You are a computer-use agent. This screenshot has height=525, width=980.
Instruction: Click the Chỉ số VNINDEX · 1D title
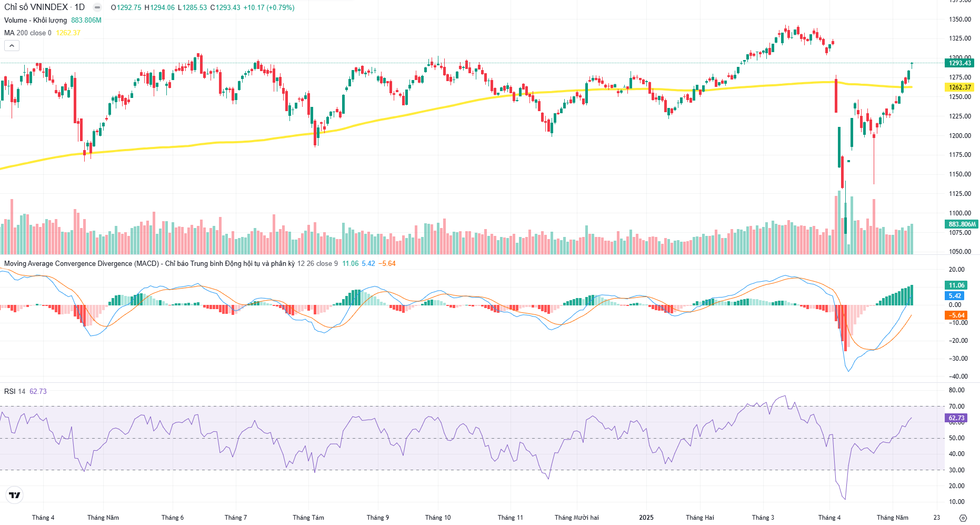pos(45,7)
